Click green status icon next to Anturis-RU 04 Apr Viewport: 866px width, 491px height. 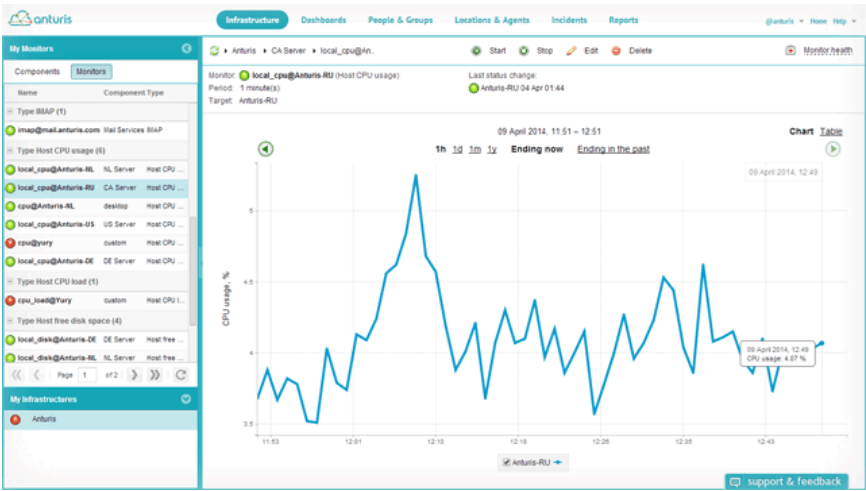click(x=473, y=88)
